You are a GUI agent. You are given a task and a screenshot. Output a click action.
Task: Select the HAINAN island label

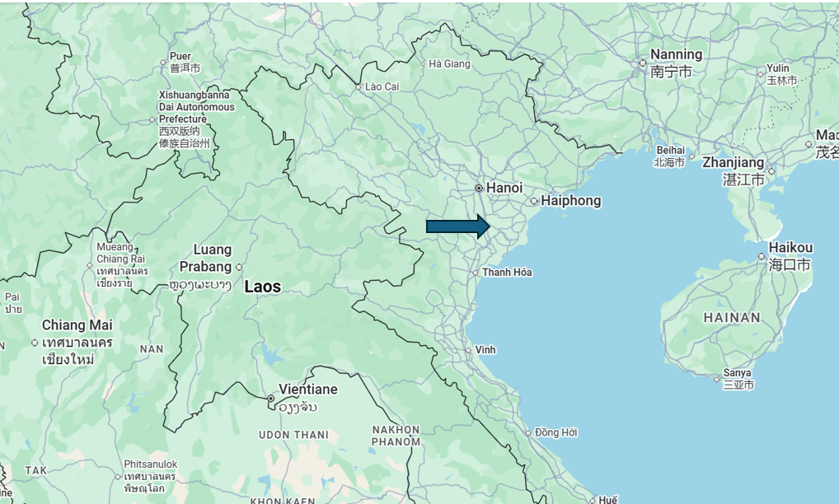[x=732, y=318]
